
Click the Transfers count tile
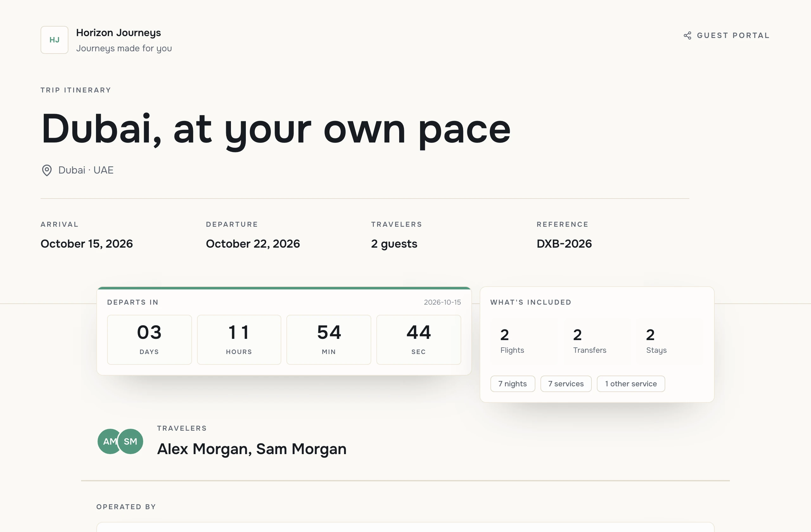(x=597, y=341)
